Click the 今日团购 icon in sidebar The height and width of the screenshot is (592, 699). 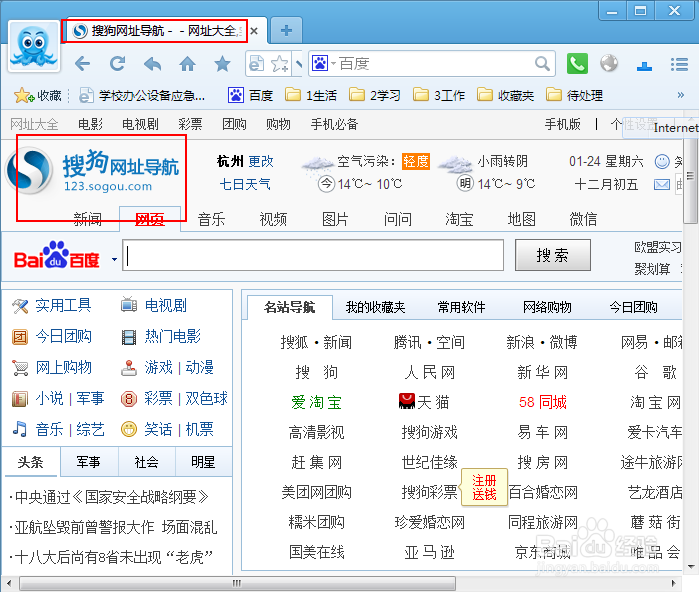(x=20, y=337)
